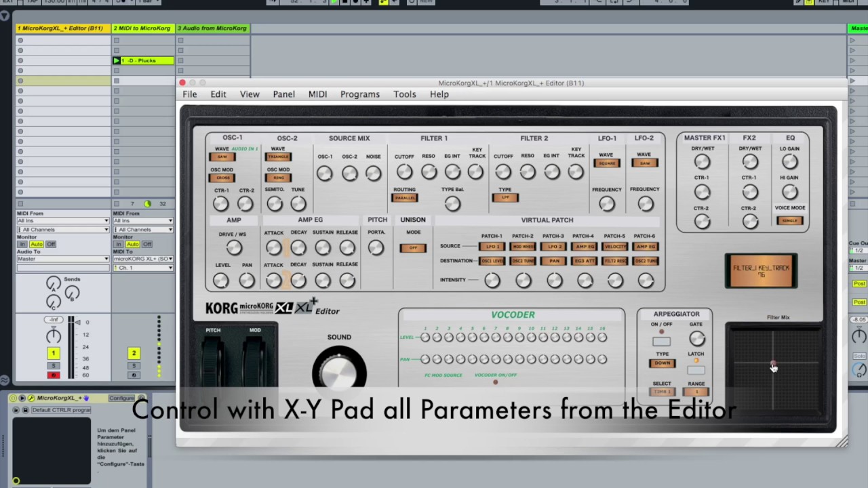Change LFO-1 WAVE SQUARE selector
The image size is (868, 488).
606,163
